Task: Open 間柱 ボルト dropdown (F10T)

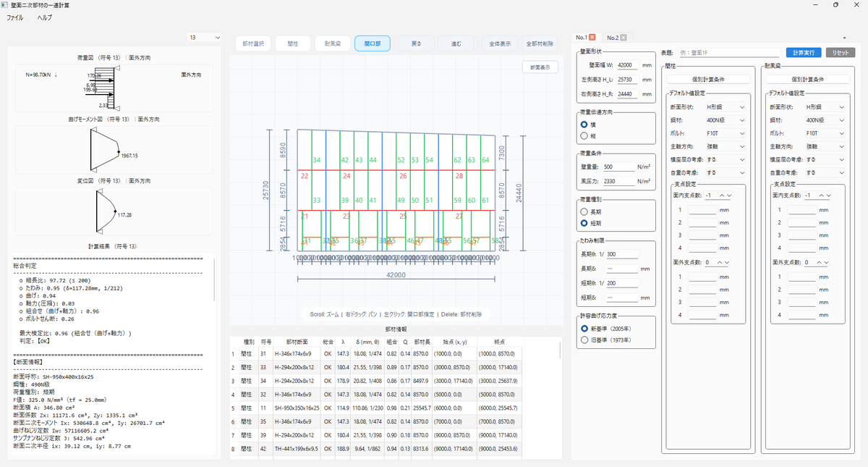Action: (725, 133)
